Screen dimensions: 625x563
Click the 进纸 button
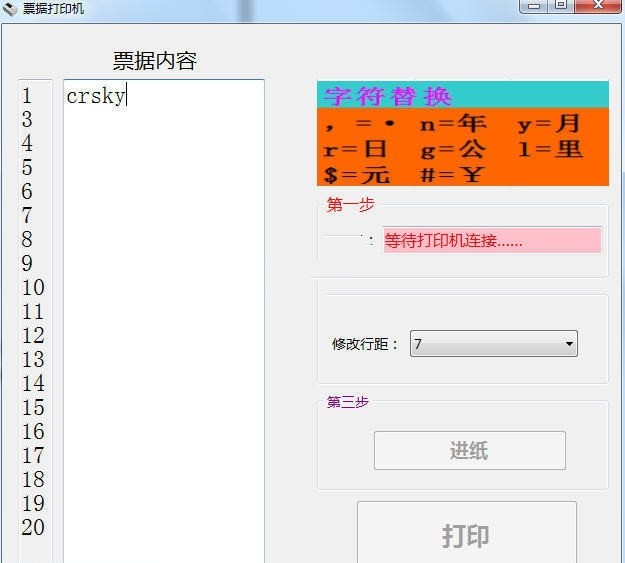tap(470, 450)
